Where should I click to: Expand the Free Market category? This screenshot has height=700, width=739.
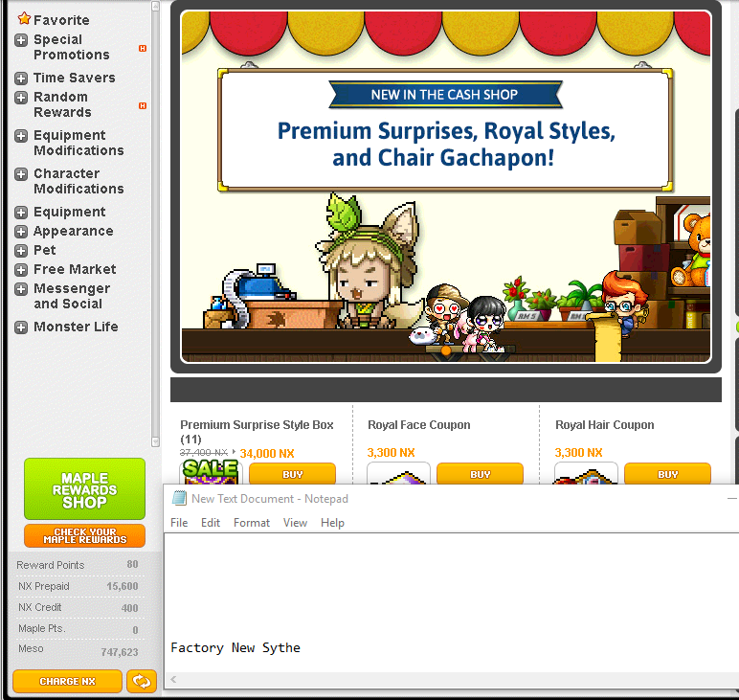(21, 270)
